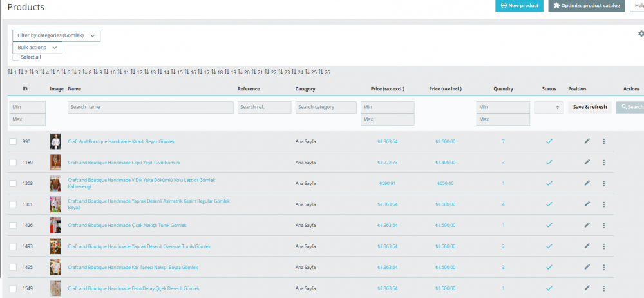
Task: Open the settings gear icon
Action: (640, 34)
